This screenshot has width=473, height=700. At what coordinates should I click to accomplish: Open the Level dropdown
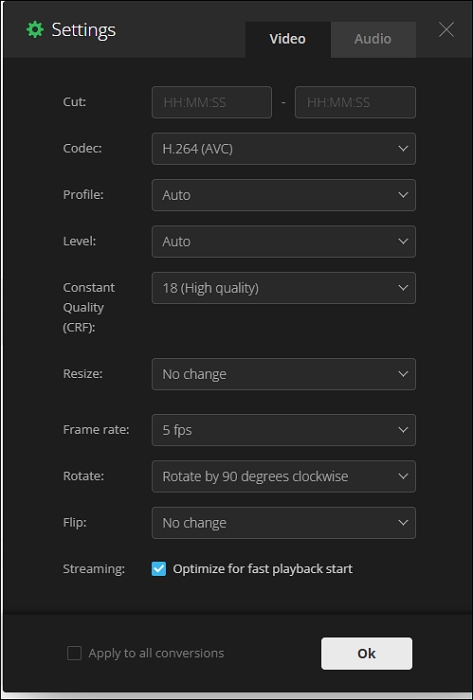coord(284,242)
